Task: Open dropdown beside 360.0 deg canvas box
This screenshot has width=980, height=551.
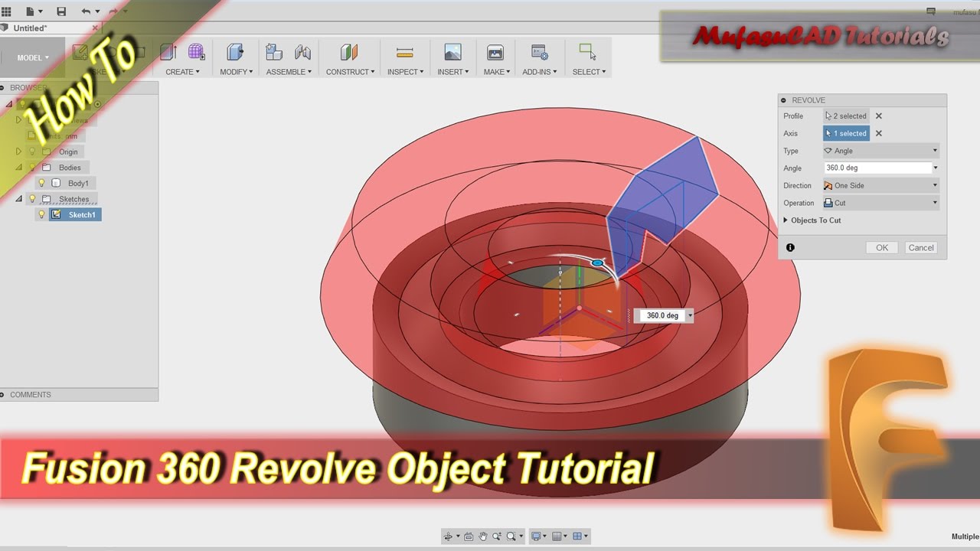Action: [690, 315]
